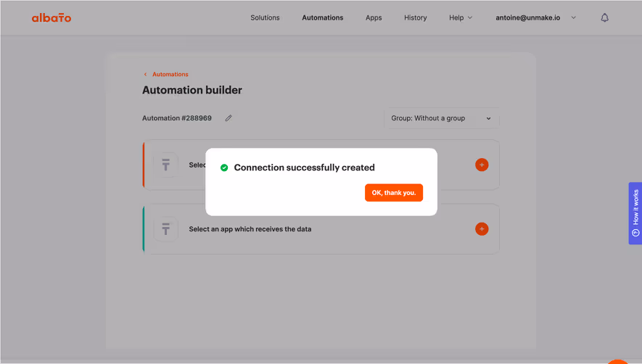Viewport: 642px width, 364px height.
Task: Add app which receives the data plus button
Action: (x=482, y=229)
